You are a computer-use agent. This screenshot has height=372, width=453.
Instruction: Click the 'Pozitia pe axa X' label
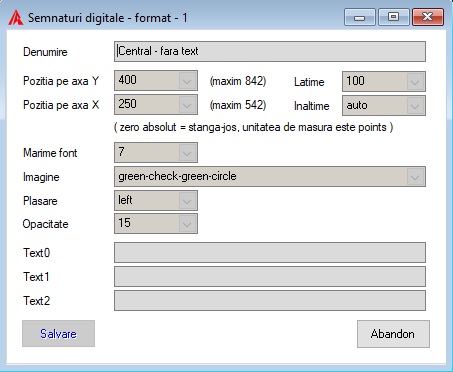coord(61,105)
